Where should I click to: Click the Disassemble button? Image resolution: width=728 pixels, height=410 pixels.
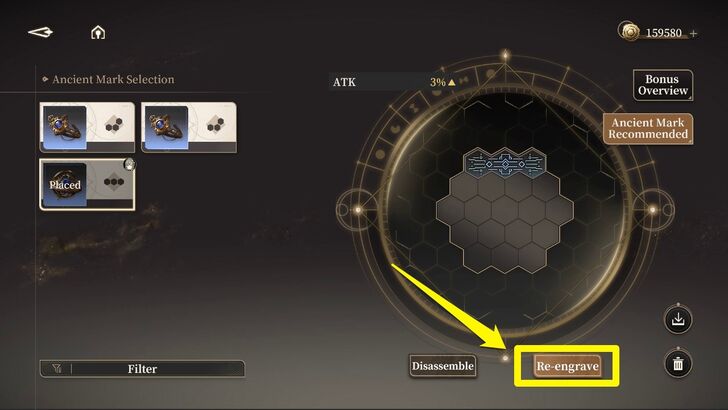click(443, 366)
